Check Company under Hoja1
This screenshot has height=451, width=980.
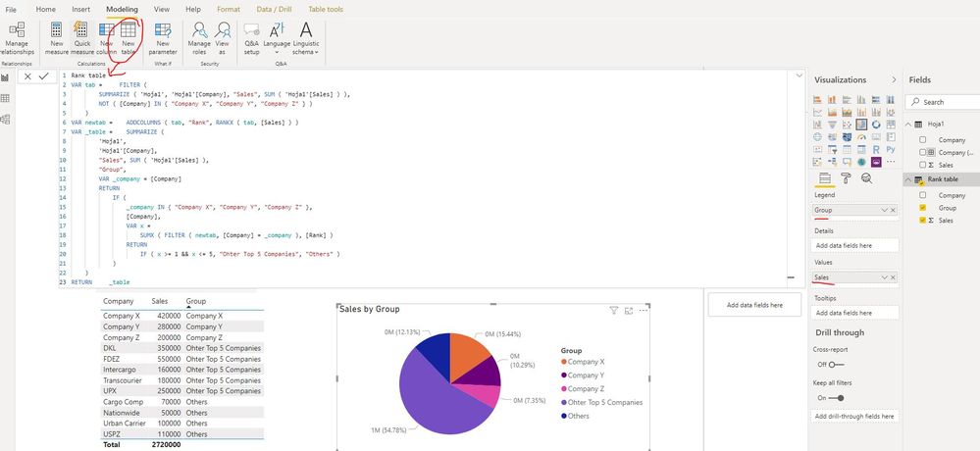923,140
